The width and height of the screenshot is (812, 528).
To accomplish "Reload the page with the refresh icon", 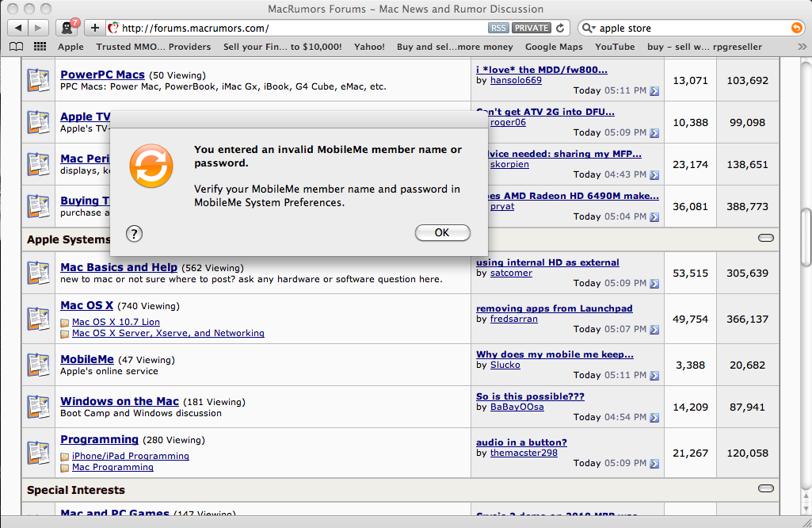I will 560,28.
